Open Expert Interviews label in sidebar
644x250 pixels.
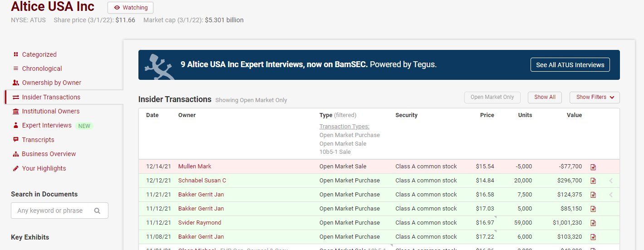coord(47,125)
